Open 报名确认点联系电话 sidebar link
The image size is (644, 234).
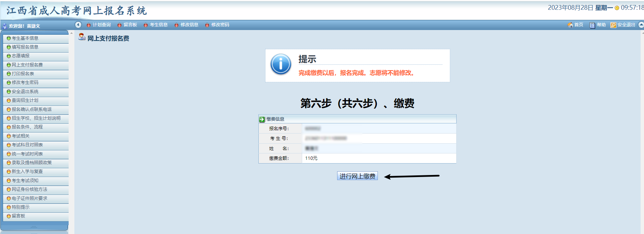point(32,109)
